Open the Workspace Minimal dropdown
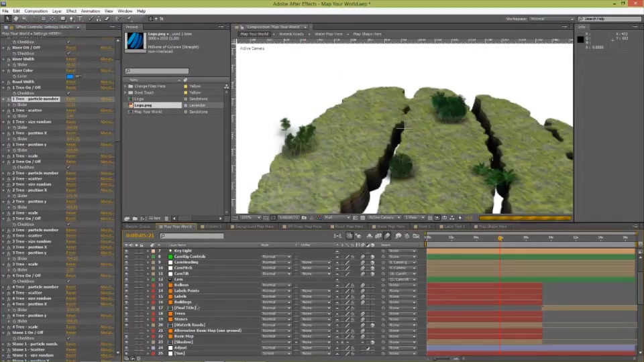Screen dimensions: 644x362 point(551,19)
